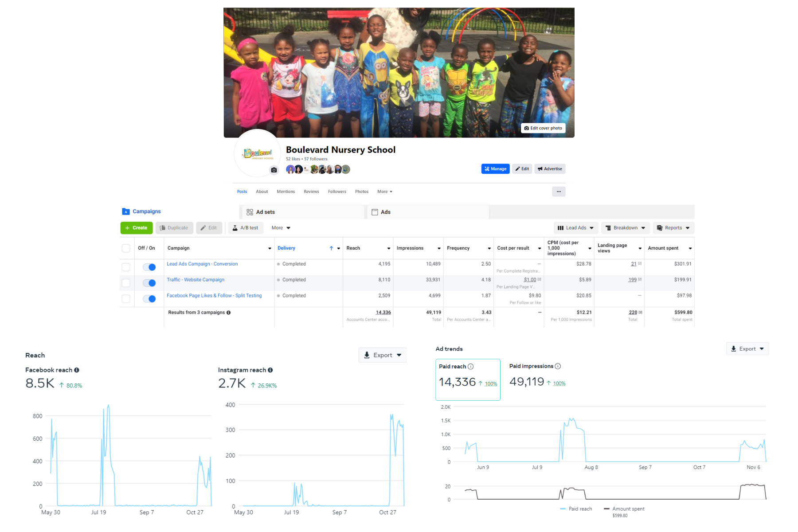Click the Export button in Ad trends
Viewport: 798px width, 532px height.
747,349
